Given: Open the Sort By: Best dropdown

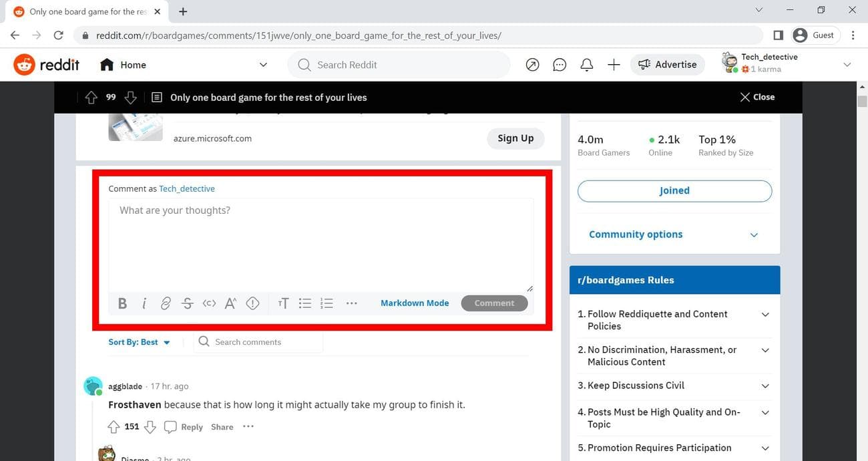Looking at the screenshot, I should point(140,342).
